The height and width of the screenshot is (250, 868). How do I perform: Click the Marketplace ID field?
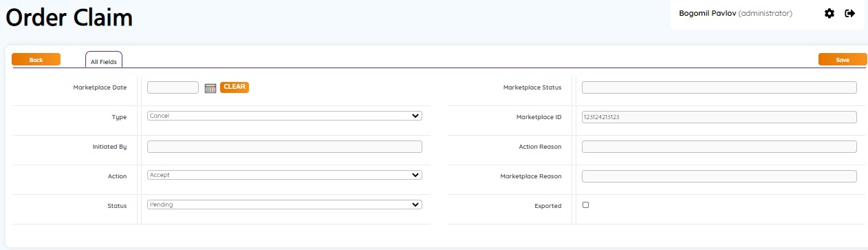click(719, 117)
